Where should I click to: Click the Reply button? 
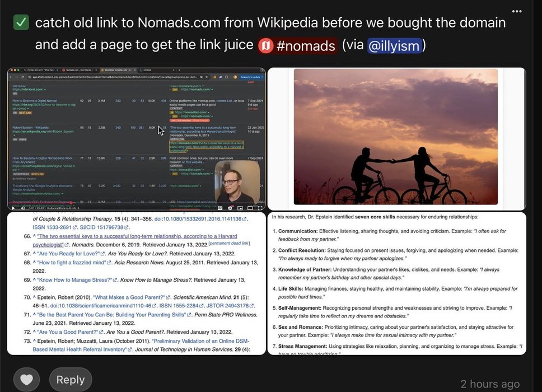[x=71, y=380]
